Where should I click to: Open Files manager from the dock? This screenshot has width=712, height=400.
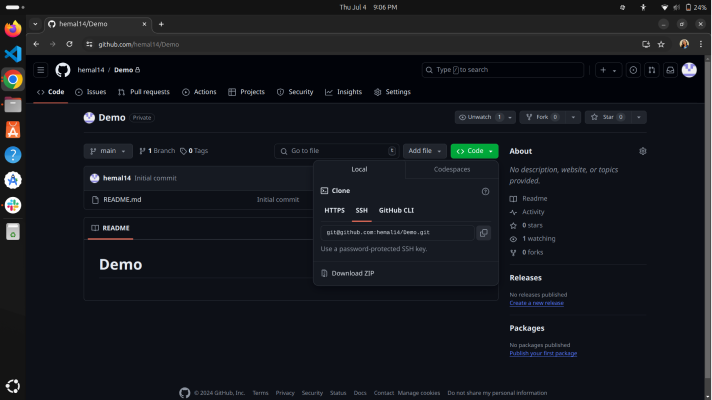13,105
